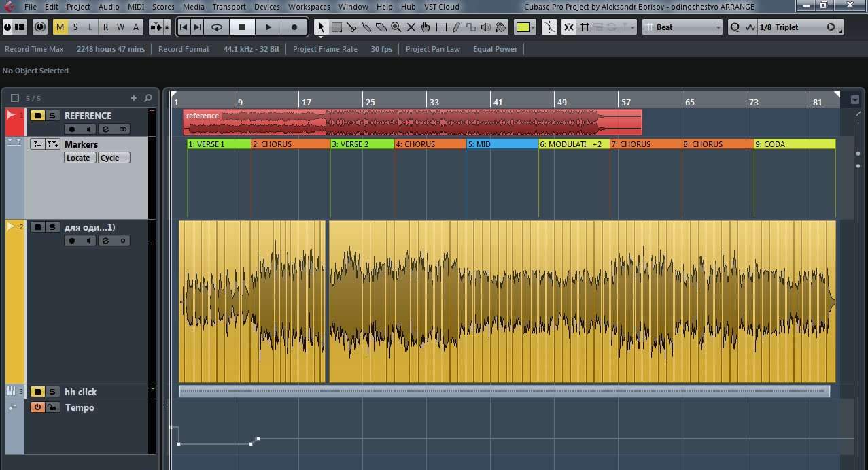The image size is (868, 470).
Task: Open track search magnifier in track list
Action: [x=148, y=98]
